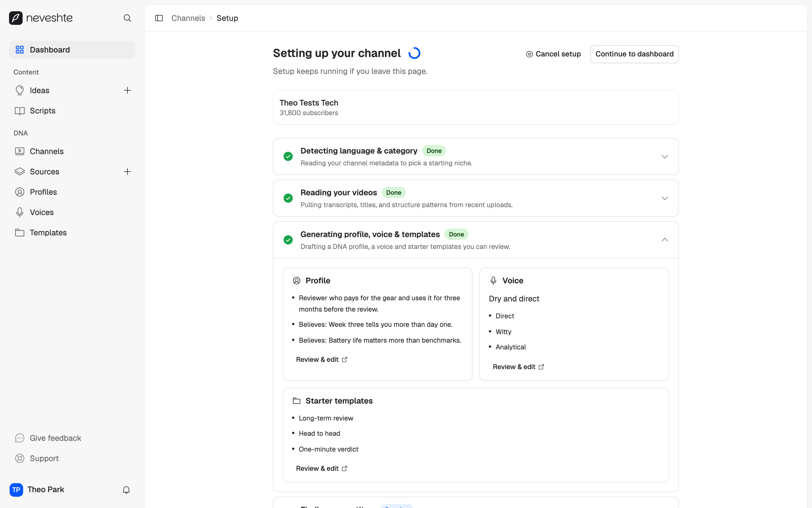Click the 'Dry and direct' voice title

pos(514,299)
